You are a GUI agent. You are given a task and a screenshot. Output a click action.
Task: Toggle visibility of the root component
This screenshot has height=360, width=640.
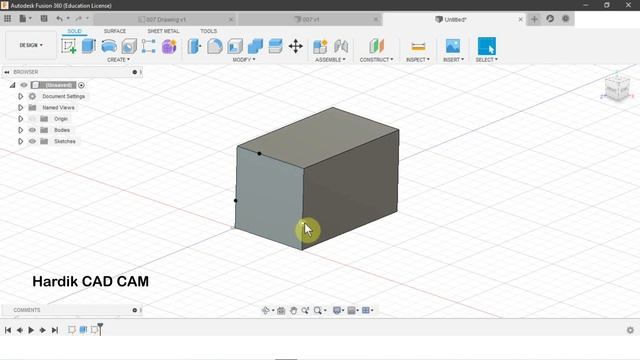pos(24,85)
